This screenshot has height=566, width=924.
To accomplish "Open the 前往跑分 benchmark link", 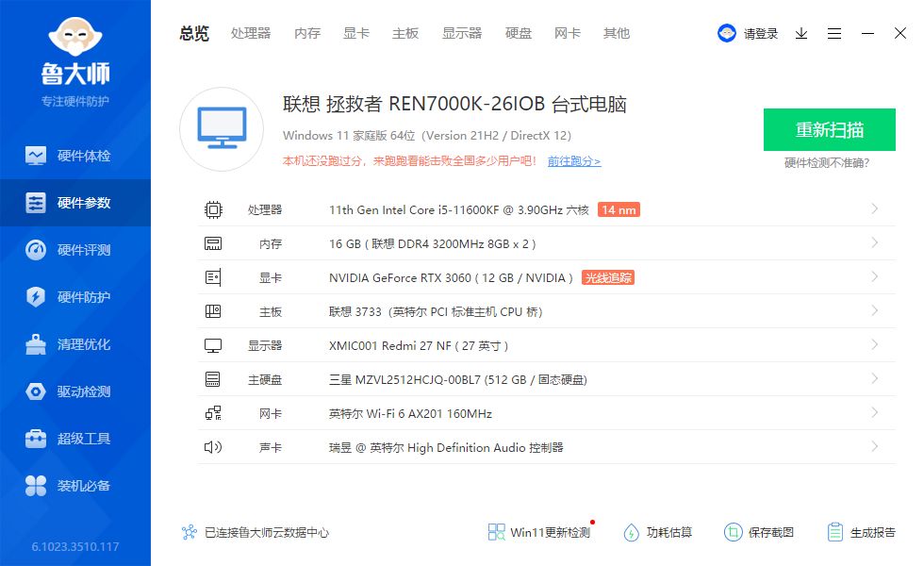I will point(574,160).
